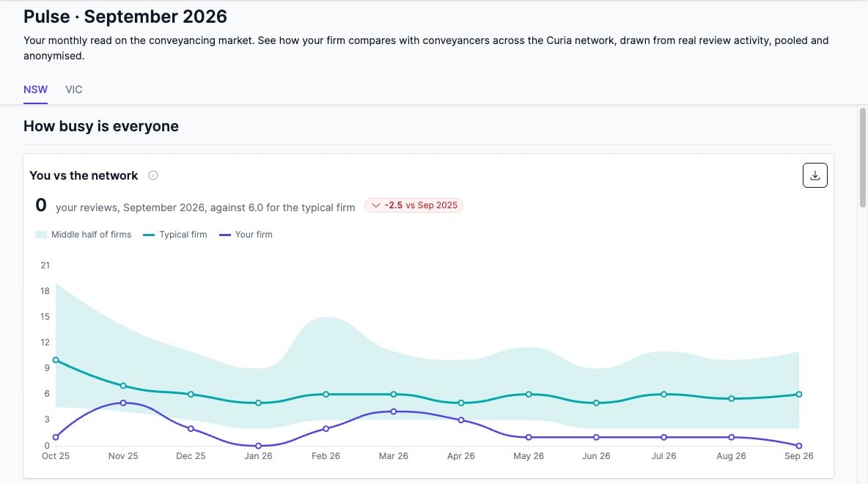Select Typical firm data point for Aug 26
868x484 pixels.
pyautogui.click(x=731, y=399)
